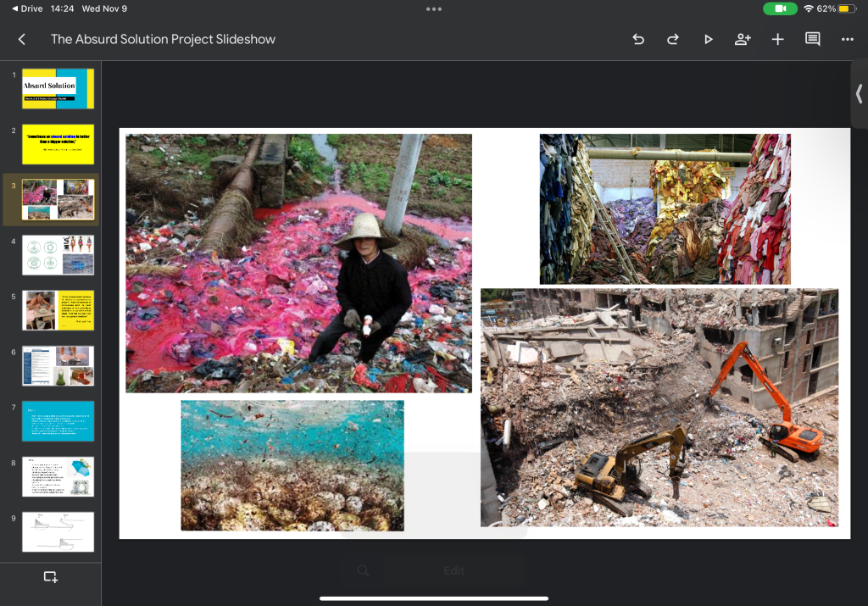This screenshot has width=868, height=606.
Task: Tap the back arrow to exit presentation
Action: coord(22,39)
